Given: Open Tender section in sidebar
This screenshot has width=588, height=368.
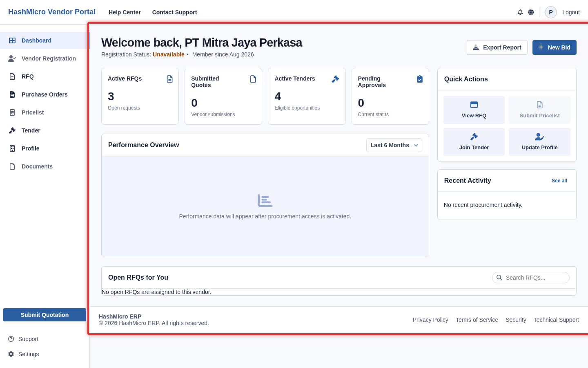Looking at the screenshot, I should 45,130.
